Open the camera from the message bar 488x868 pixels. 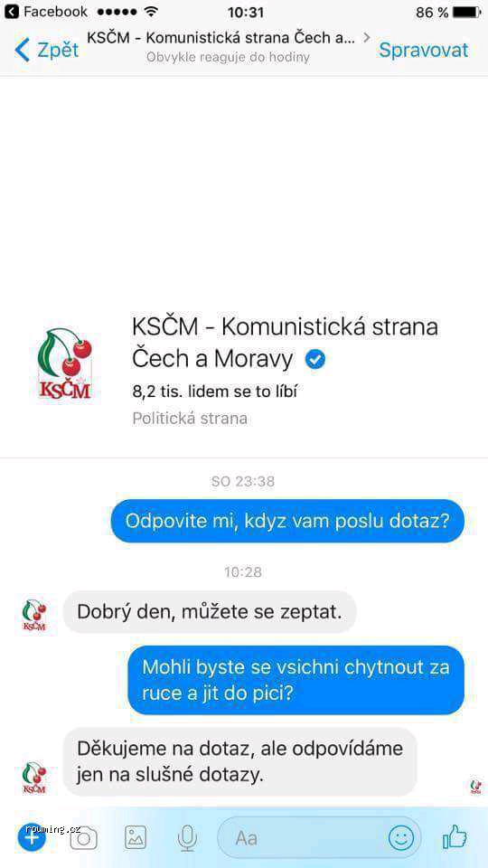point(83,838)
